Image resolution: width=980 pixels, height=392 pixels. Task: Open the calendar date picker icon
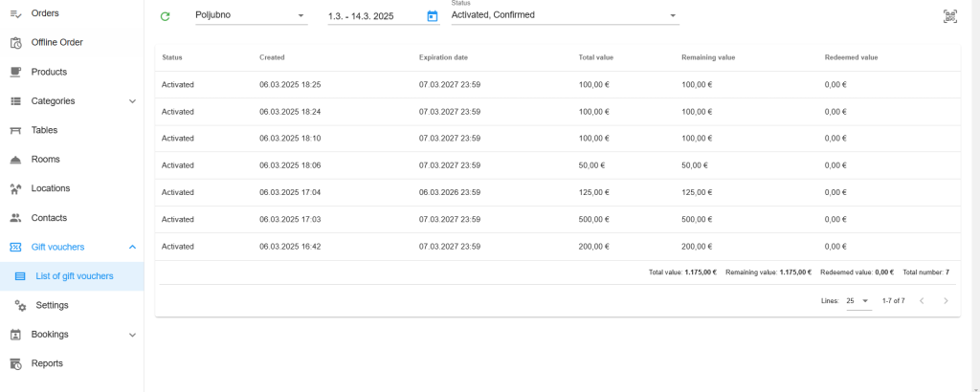[432, 16]
